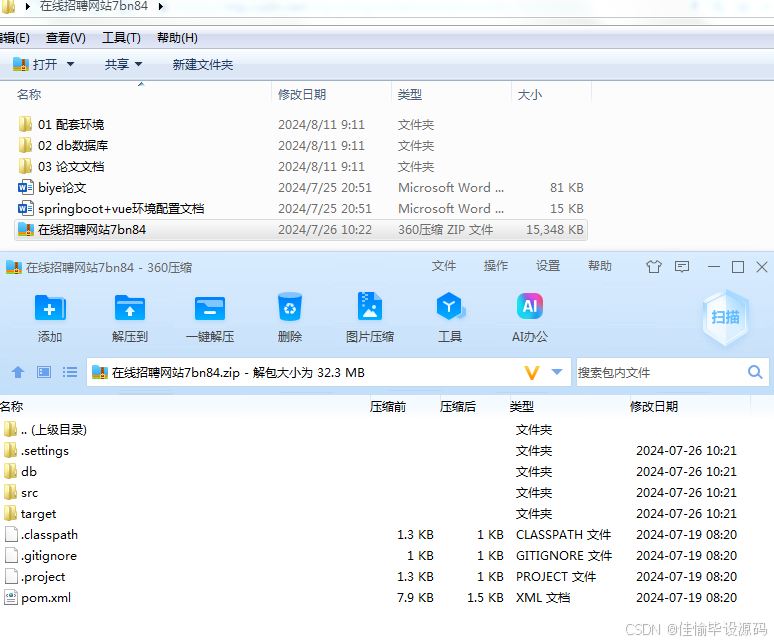Open the AI办公 icon

pyautogui.click(x=530, y=306)
